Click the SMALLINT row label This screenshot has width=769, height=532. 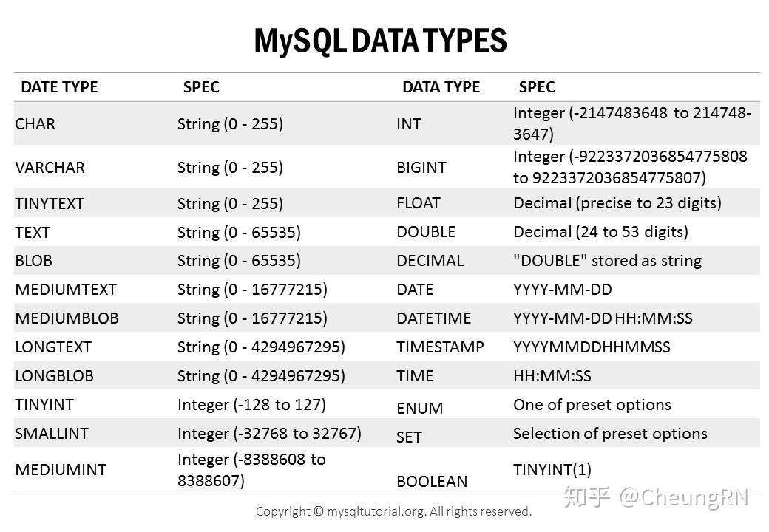click(52, 434)
